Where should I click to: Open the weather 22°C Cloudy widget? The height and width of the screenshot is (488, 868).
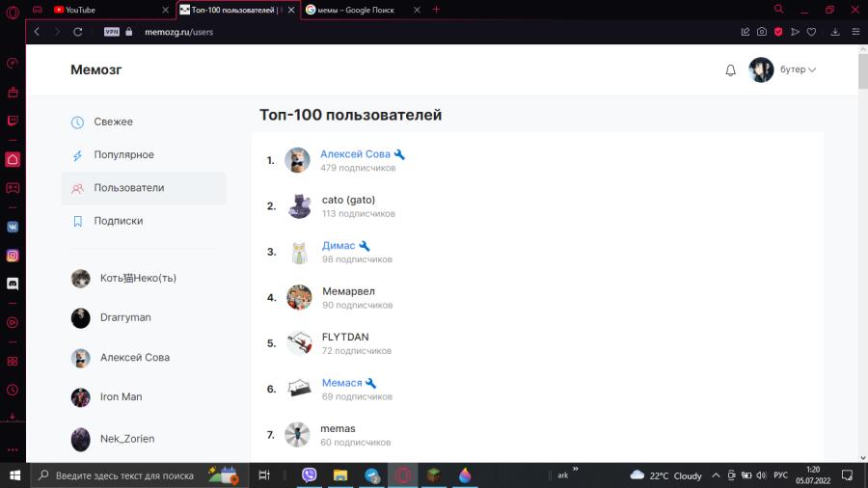point(665,475)
